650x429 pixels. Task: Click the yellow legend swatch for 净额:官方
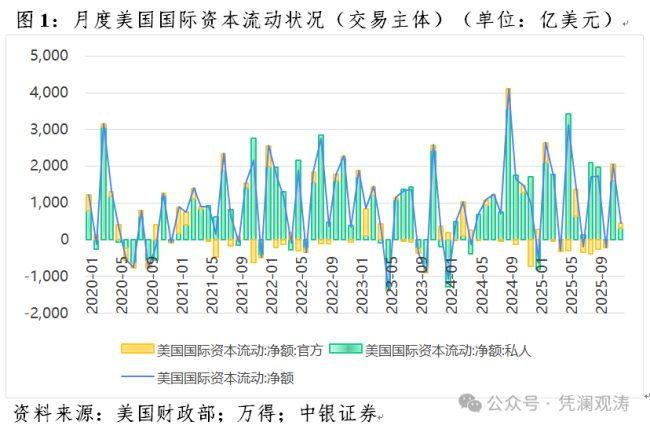click(138, 349)
